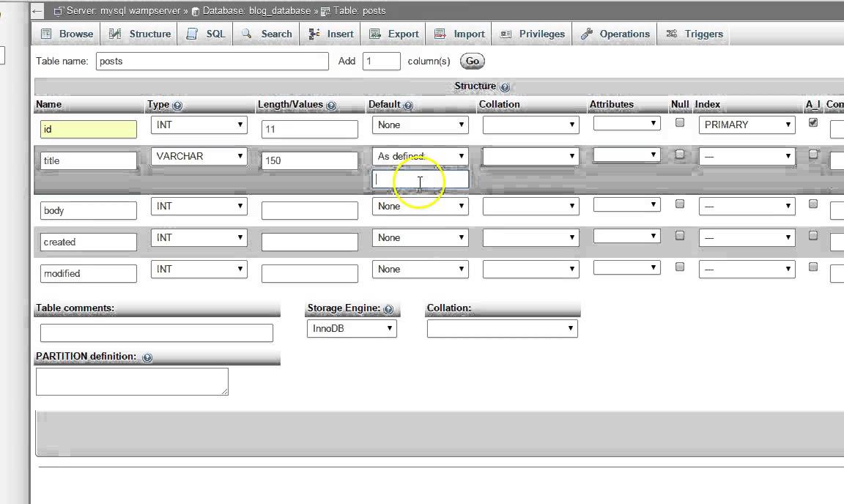The image size is (844, 504).
Task: Click the Go button to add columns
Action: [472, 62]
